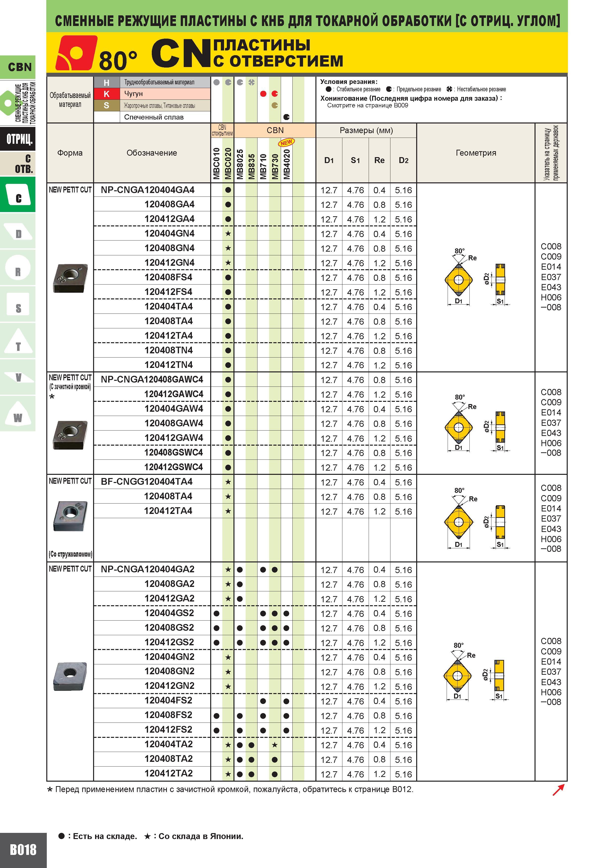Click the H hard material color label

(x=107, y=82)
